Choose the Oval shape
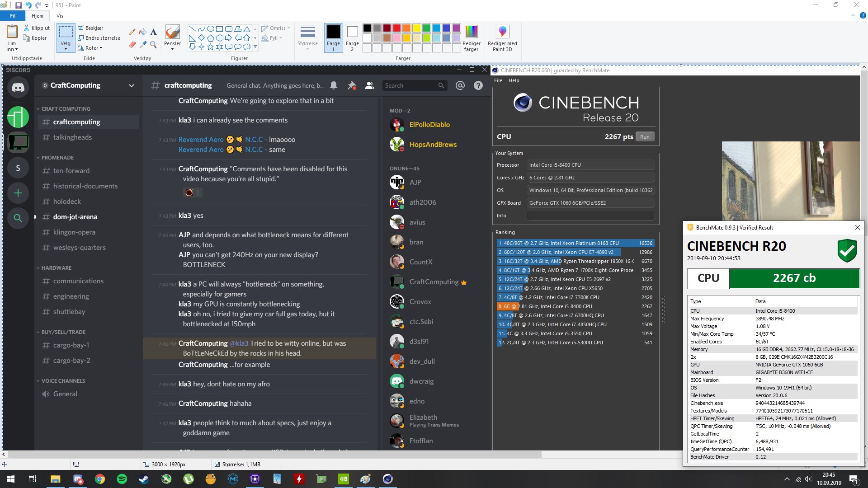868x488 pixels. (x=210, y=28)
